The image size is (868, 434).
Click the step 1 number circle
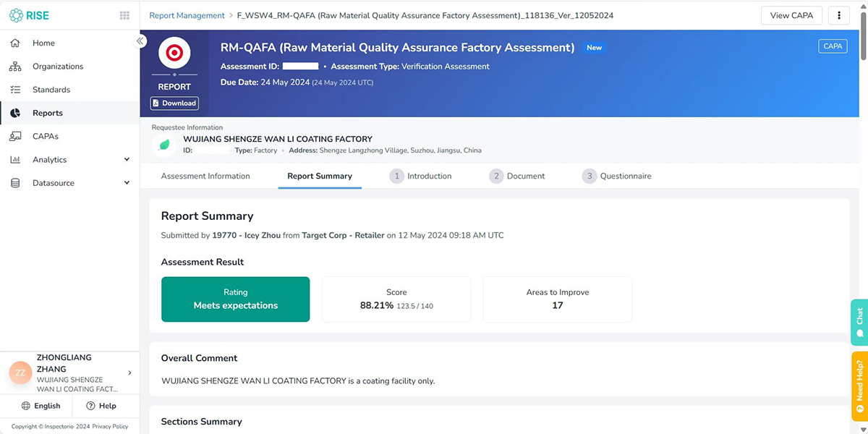[x=396, y=176]
